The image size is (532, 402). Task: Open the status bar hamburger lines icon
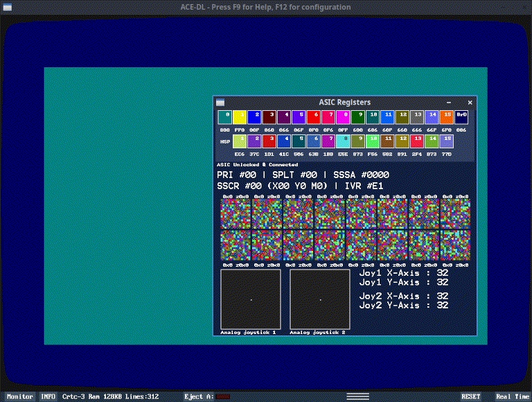tap(357, 396)
